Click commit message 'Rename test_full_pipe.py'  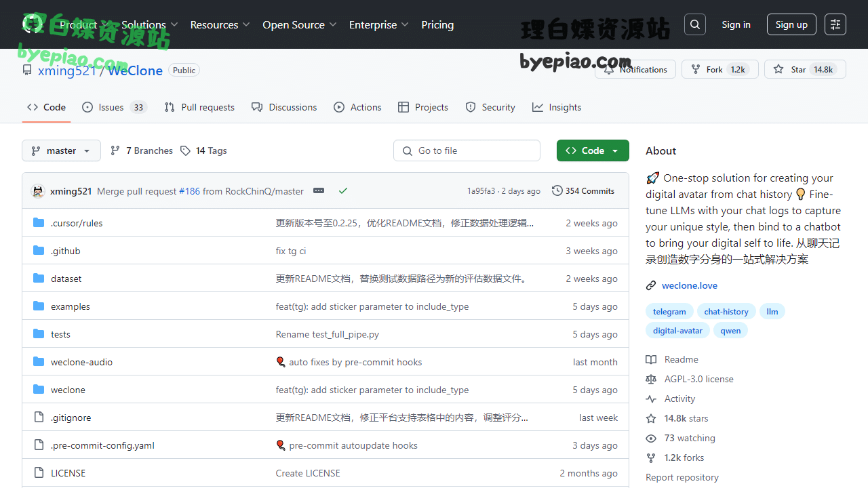(328, 334)
